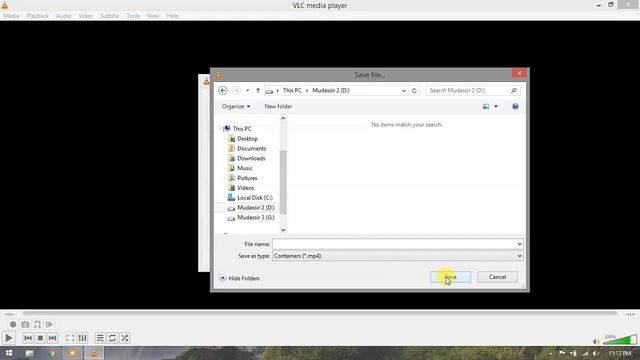This screenshot has width=640, height=360.
Task: Click frame by frame button
Action: pyautogui.click(x=49, y=324)
